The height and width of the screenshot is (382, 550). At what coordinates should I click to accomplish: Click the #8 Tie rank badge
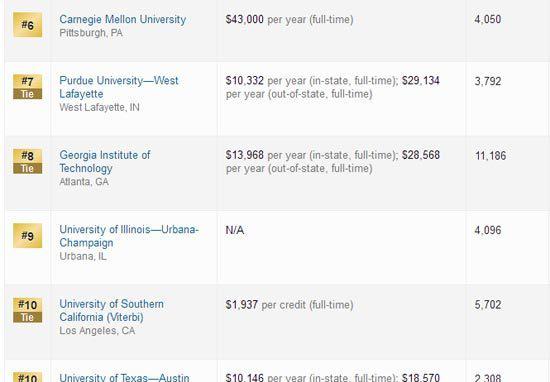click(27, 161)
